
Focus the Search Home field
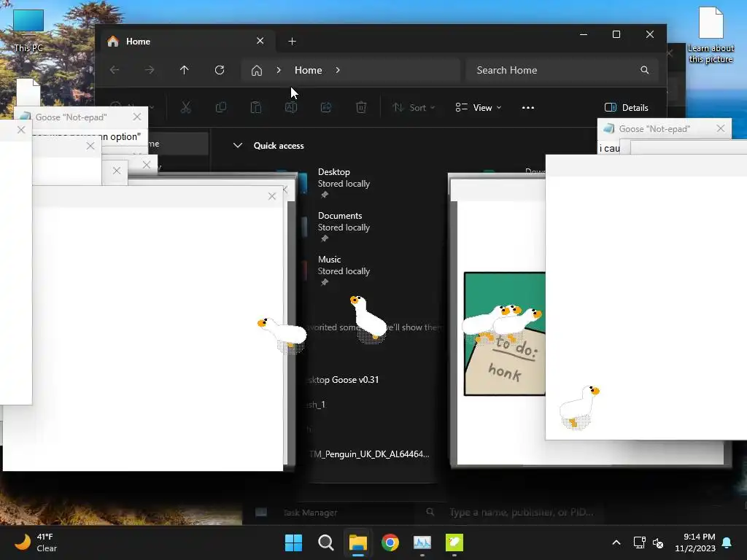[562, 70]
